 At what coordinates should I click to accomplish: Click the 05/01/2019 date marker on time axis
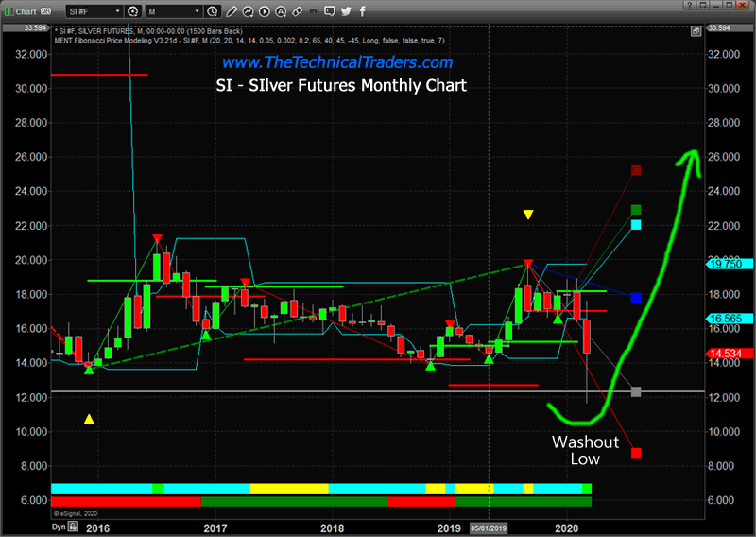(x=489, y=528)
